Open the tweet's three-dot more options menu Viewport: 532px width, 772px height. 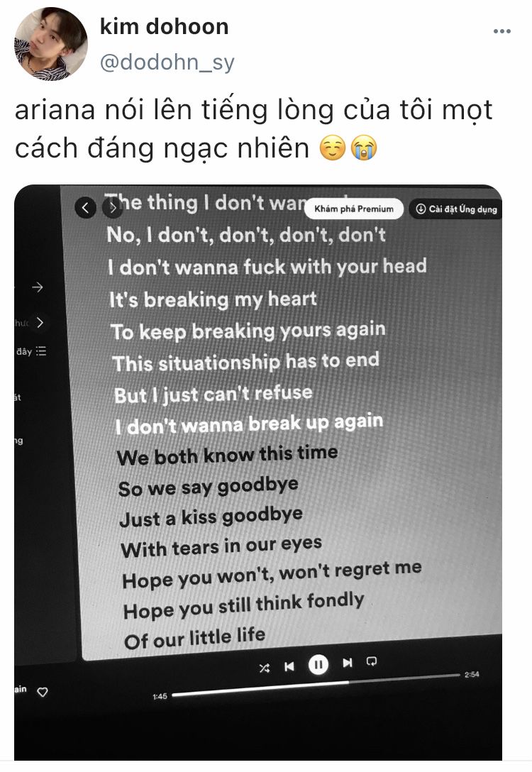click(x=501, y=31)
